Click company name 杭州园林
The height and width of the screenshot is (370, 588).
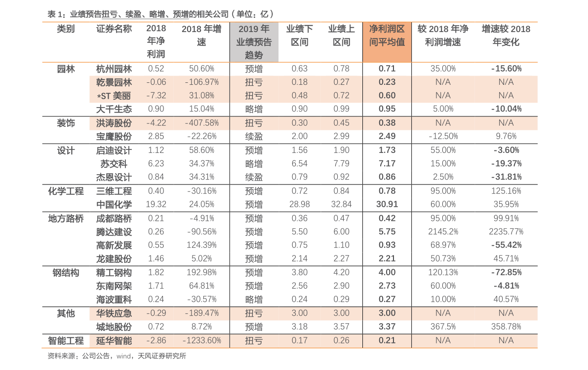tap(114, 69)
